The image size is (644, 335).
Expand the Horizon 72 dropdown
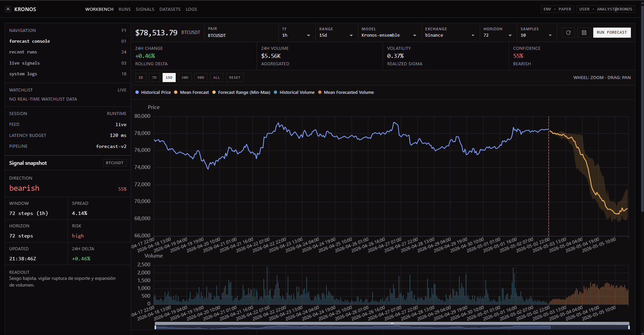coord(498,35)
